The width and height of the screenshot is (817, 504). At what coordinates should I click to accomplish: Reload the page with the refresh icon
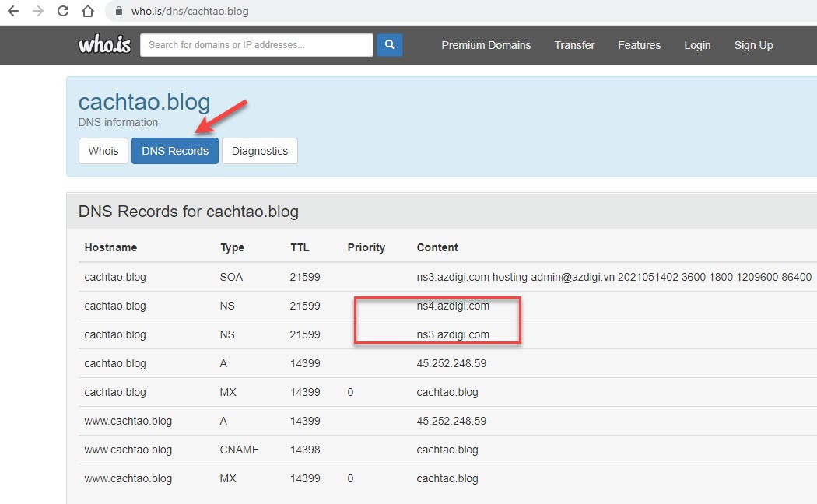point(63,11)
